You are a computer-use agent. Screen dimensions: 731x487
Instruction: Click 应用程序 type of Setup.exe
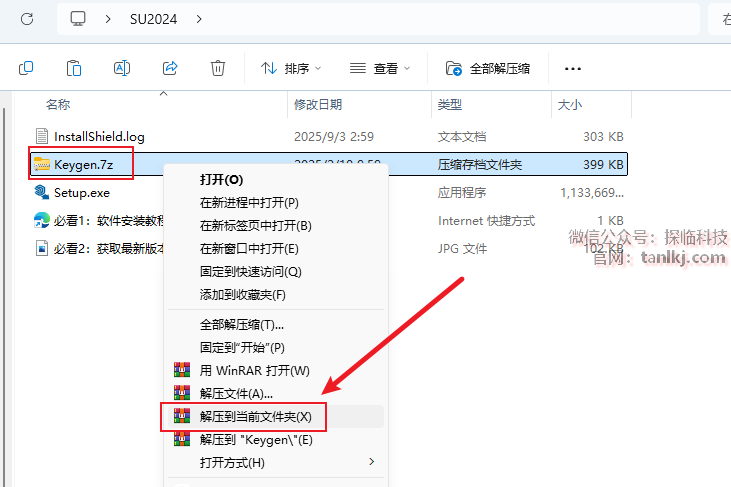[462, 192]
